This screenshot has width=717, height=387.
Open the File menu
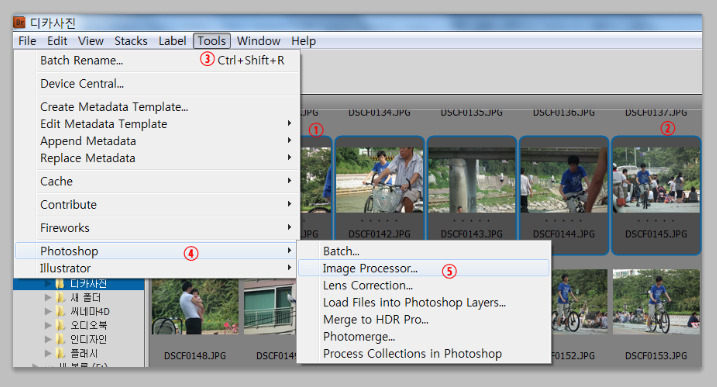27,41
